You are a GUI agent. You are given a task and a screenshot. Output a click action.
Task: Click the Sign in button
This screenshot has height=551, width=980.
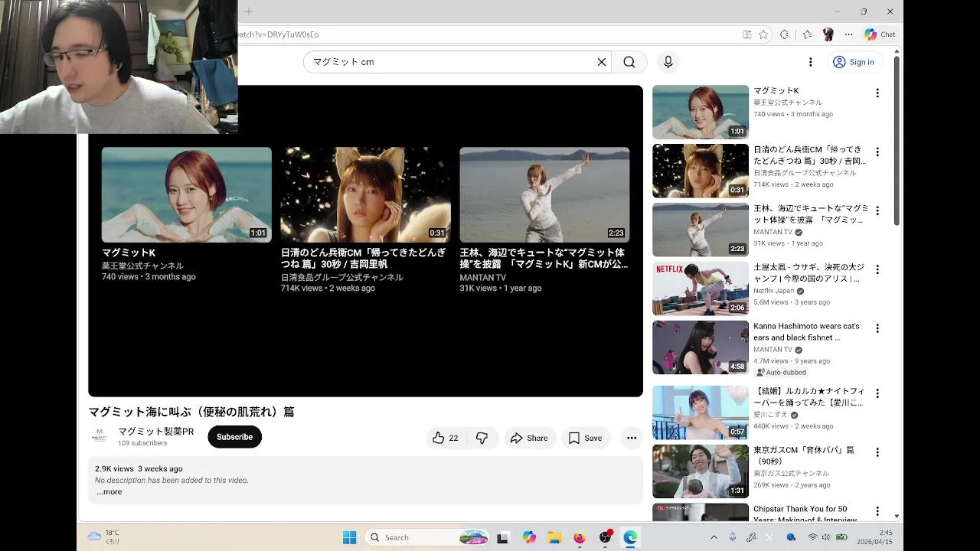tap(854, 62)
